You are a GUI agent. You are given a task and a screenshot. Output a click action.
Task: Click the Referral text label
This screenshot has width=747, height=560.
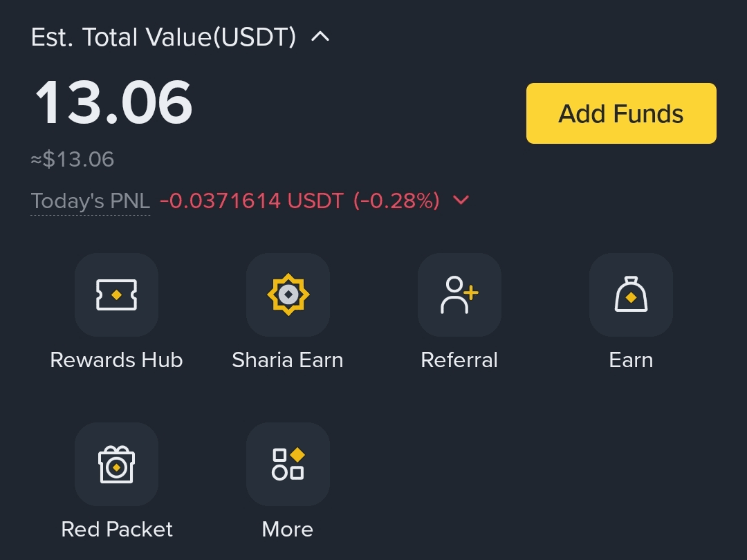tap(459, 360)
